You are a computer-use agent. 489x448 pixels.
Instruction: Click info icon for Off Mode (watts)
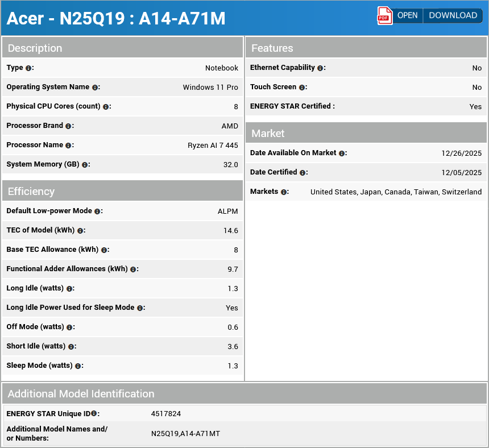[x=69, y=327]
